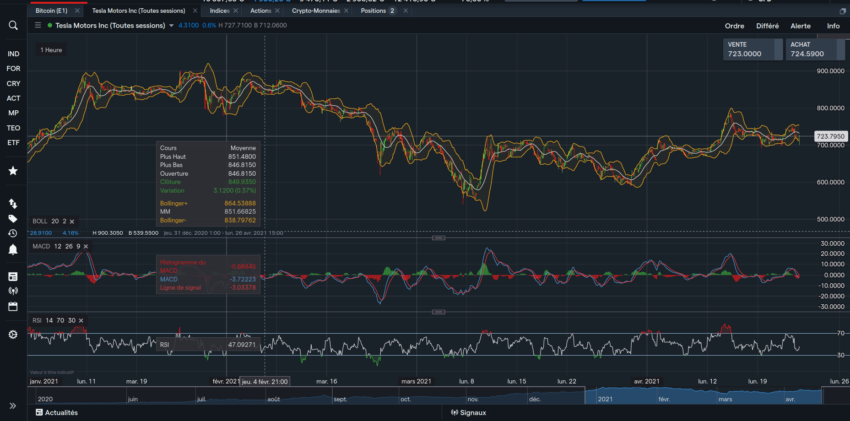Expand the collapsed left sidebar chevrons
850x421 pixels.
13,406
